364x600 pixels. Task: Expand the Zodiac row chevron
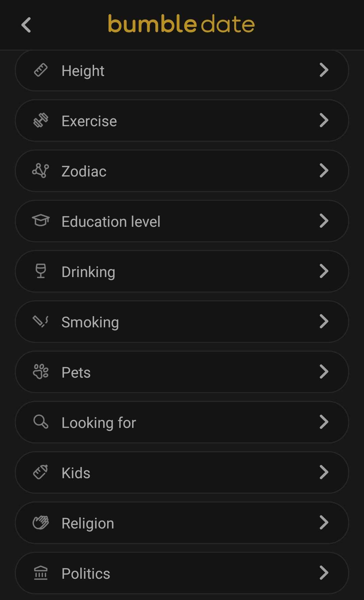(324, 171)
